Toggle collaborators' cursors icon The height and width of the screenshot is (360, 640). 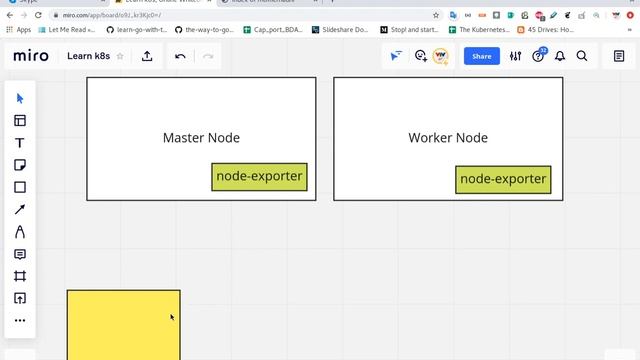click(x=396, y=56)
